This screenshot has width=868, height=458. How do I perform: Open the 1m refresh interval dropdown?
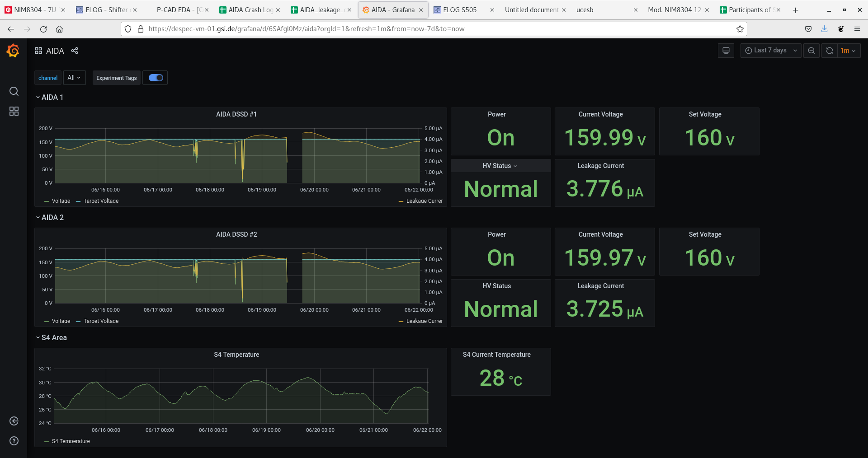tap(849, 51)
